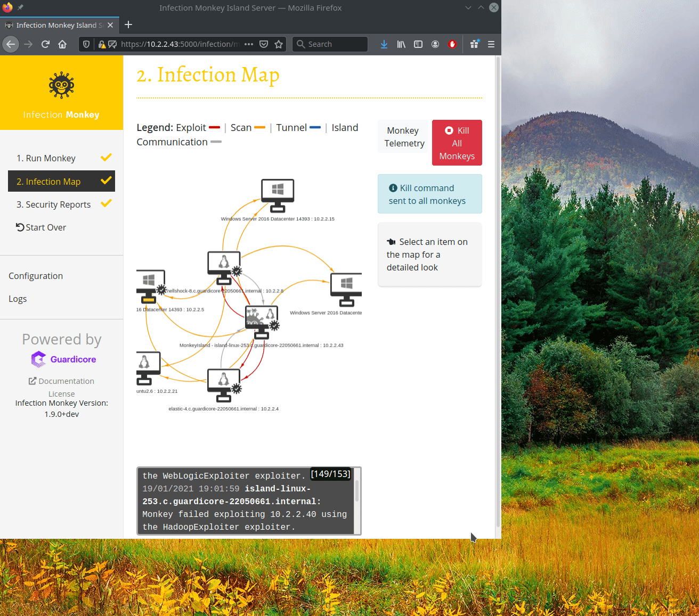Open the Documentation link

coord(61,381)
